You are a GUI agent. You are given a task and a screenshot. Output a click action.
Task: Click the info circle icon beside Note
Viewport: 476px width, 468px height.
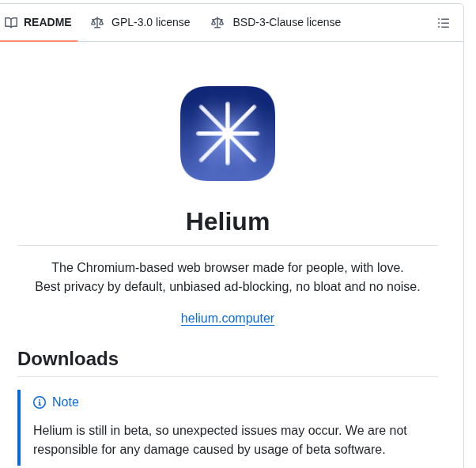point(40,402)
